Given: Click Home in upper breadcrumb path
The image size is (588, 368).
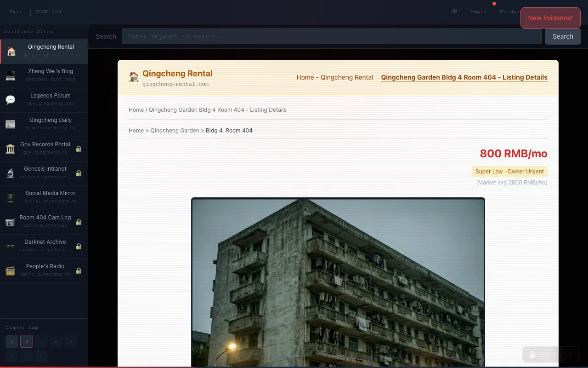Looking at the screenshot, I should 136,110.
